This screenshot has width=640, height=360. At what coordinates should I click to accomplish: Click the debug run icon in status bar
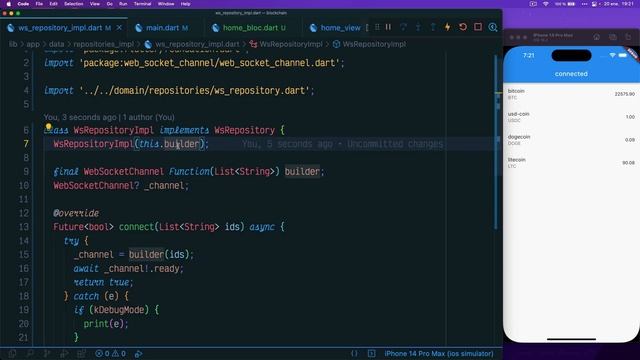click(138, 354)
